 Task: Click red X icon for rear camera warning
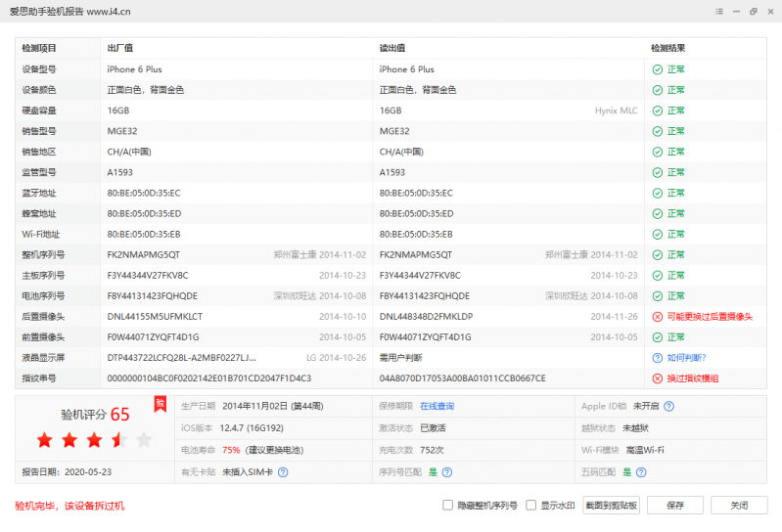click(x=658, y=317)
